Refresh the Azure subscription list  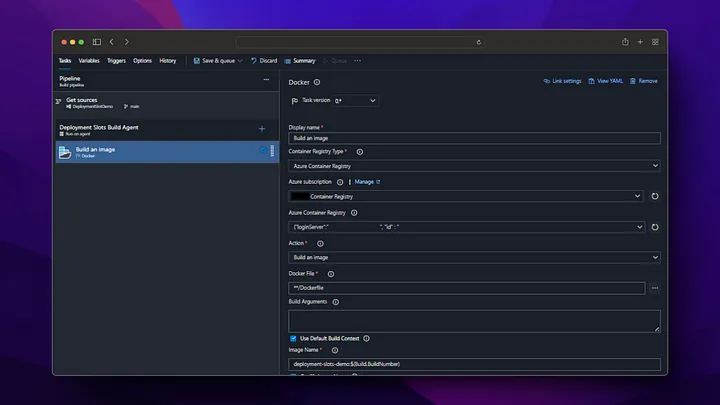click(x=655, y=196)
